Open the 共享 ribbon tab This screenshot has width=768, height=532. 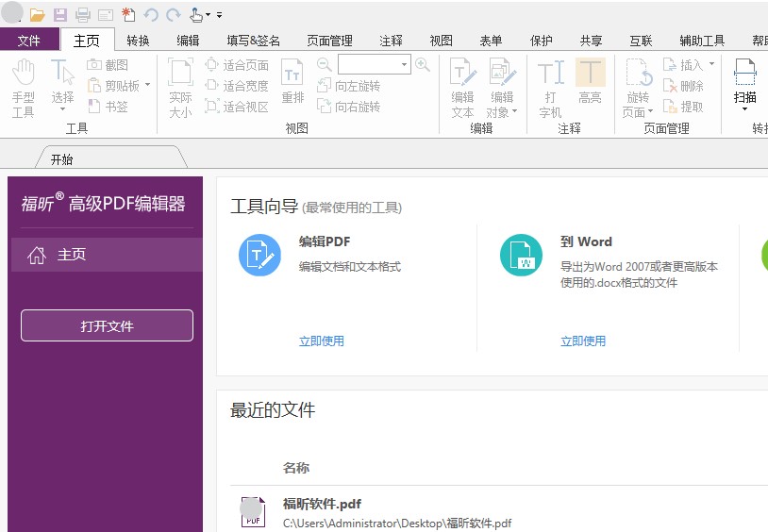click(x=592, y=41)
